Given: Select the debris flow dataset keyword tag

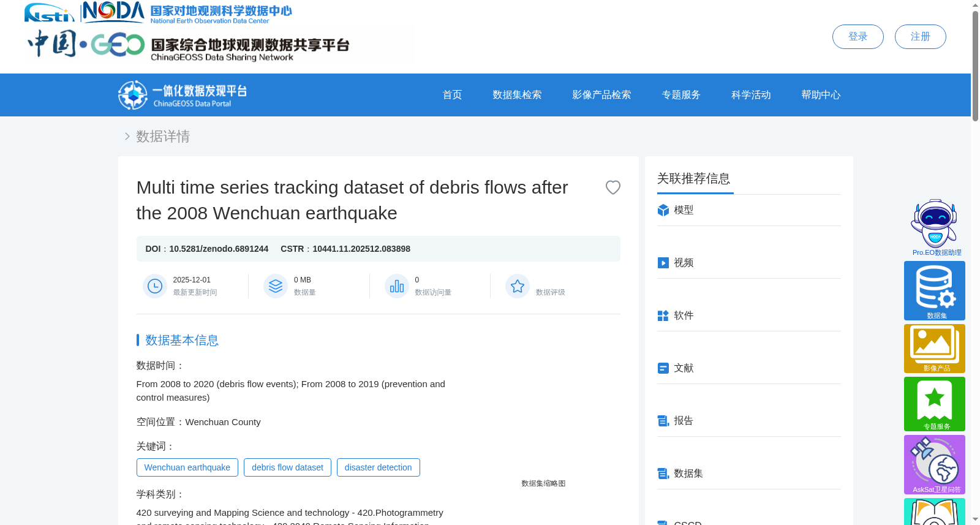Looking at the screenshot, I should [x=287, y=467].
